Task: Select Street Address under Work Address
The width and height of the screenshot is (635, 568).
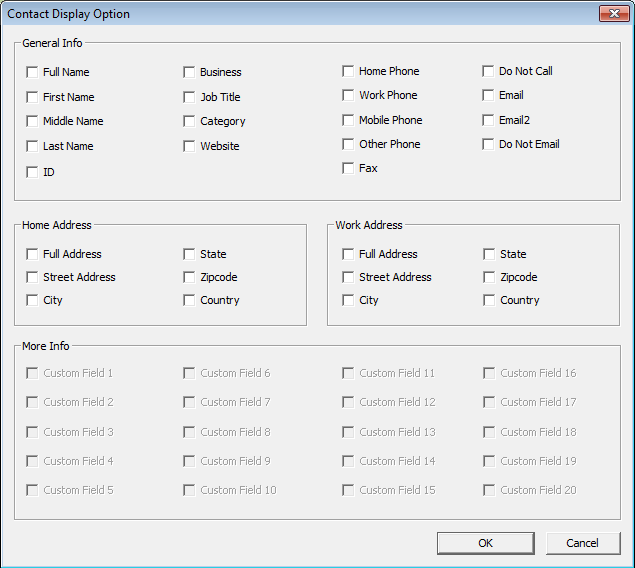Action: [x=349, y=277]
